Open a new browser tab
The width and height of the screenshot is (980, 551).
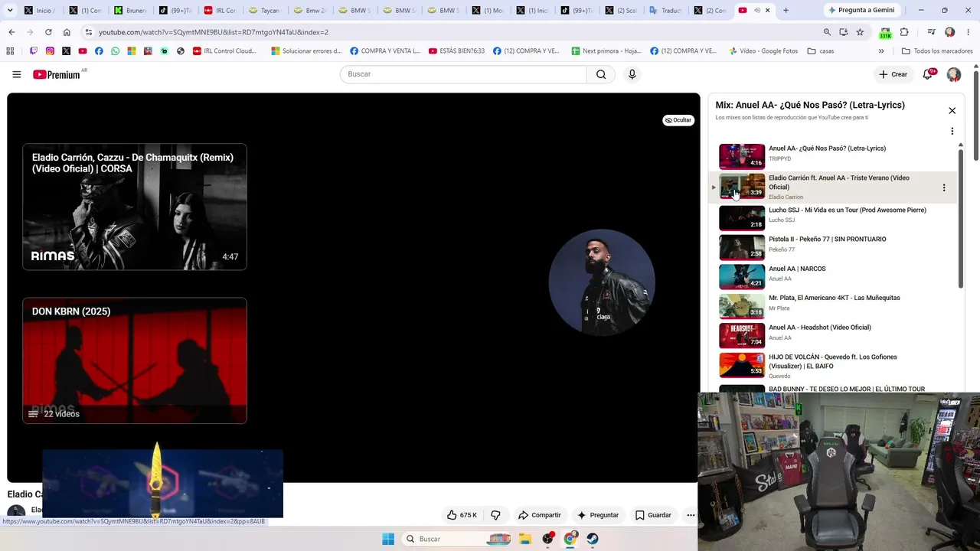[786, 11]
